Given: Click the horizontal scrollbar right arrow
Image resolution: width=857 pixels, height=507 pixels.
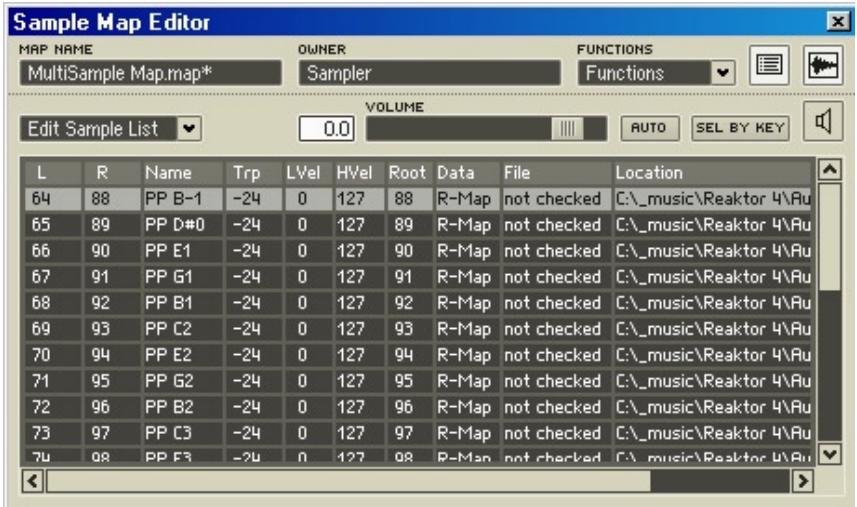Looking at the screenshot, I should pyautogui.click(x=802, y=481).
